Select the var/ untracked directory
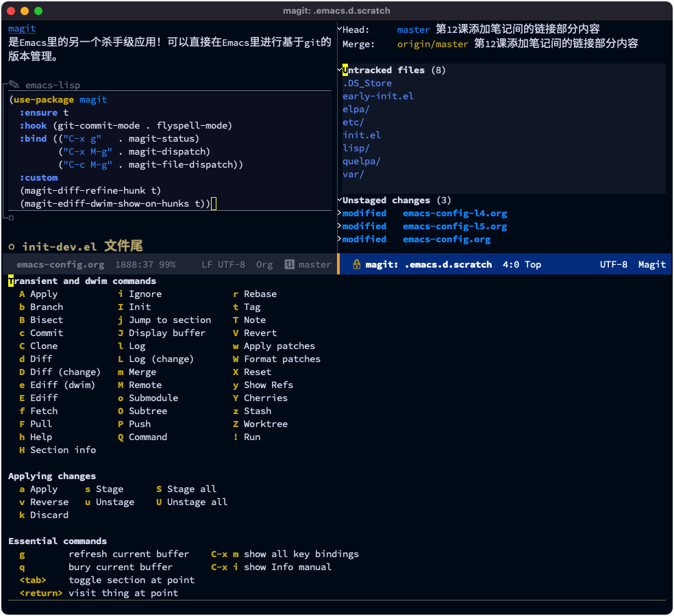 point(353,174)
